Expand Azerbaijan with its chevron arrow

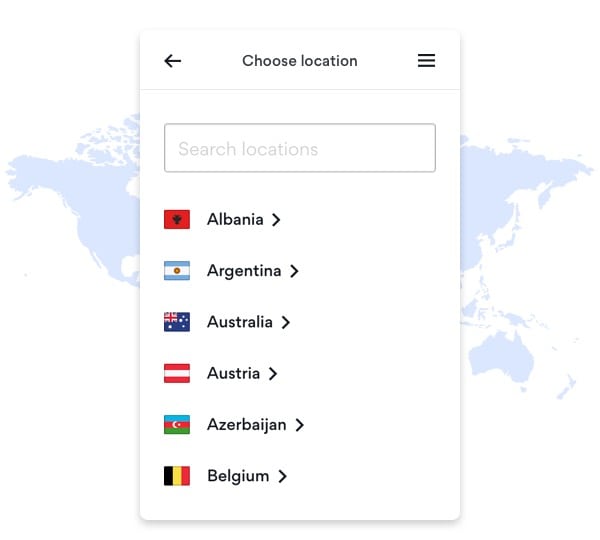click(x=300, y=425)
